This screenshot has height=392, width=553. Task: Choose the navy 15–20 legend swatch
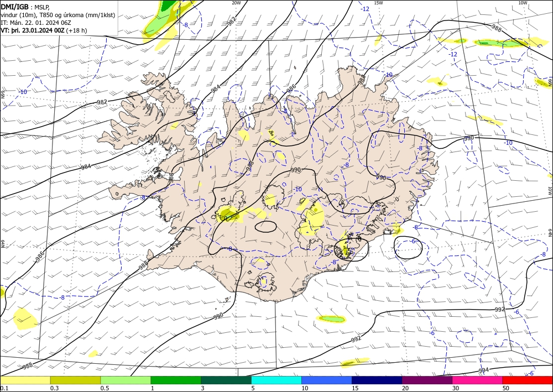coord(377,380)
